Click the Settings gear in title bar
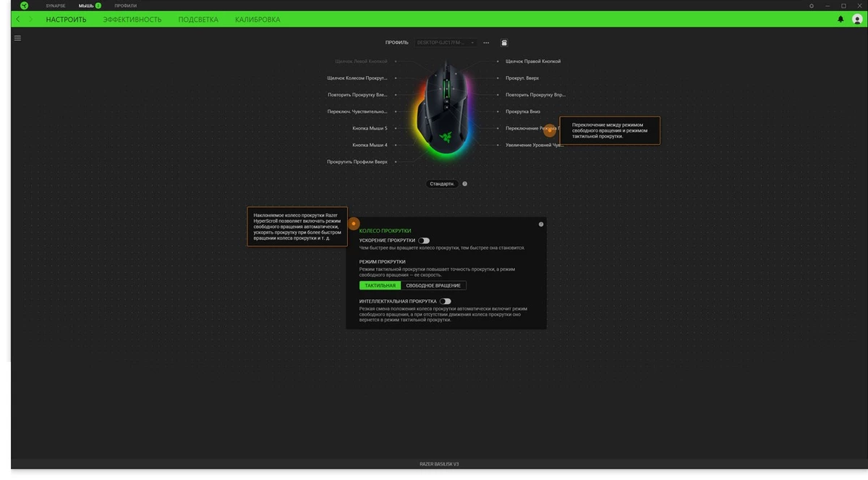Image resolution: width=868 pixels, height=480 pixels. coord(812,6)
